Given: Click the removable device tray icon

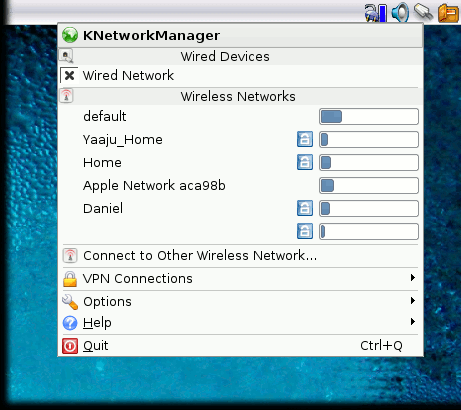Looking at the screenshot, I should [423, 12].
